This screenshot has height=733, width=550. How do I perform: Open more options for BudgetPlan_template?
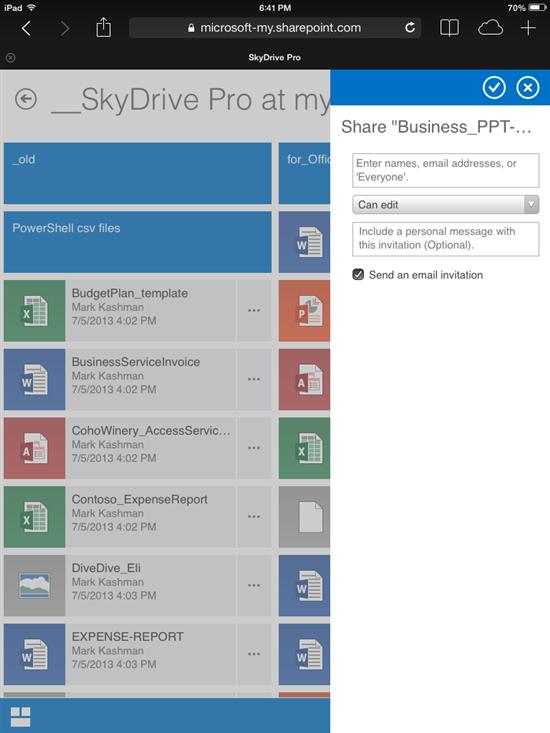254,310
